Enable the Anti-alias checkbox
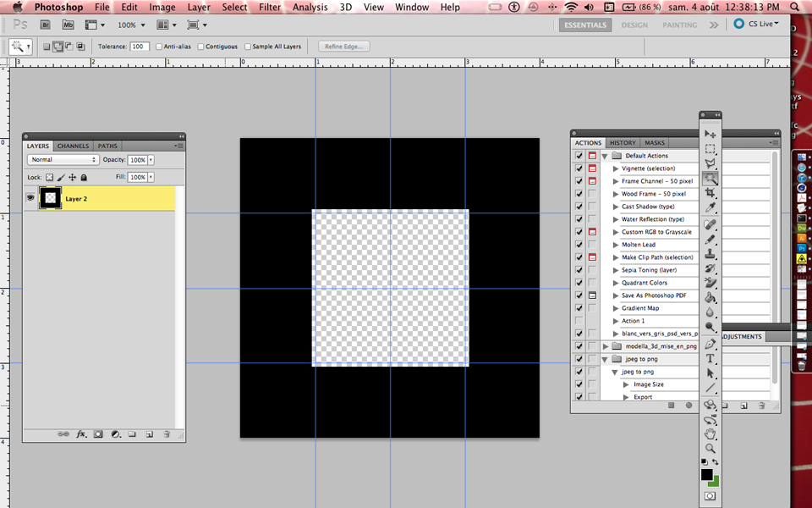The image size is (812, 508). pos(159,47)
